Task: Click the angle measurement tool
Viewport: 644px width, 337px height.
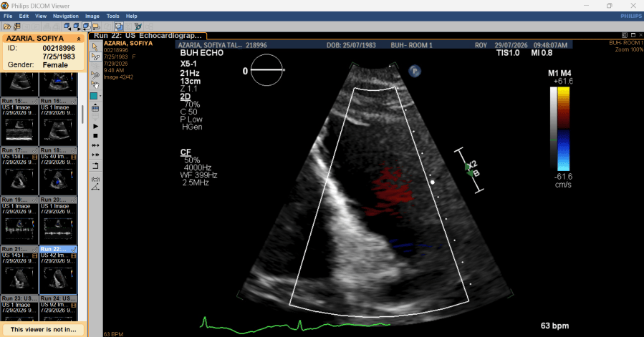Action: (x=95, y=187)
